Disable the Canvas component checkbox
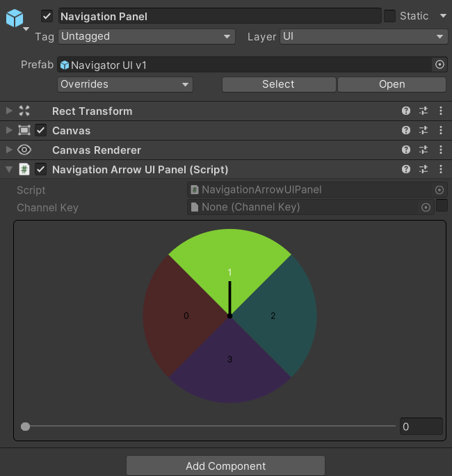The width and height of the screenshot is (452, 476). point(40,131)
